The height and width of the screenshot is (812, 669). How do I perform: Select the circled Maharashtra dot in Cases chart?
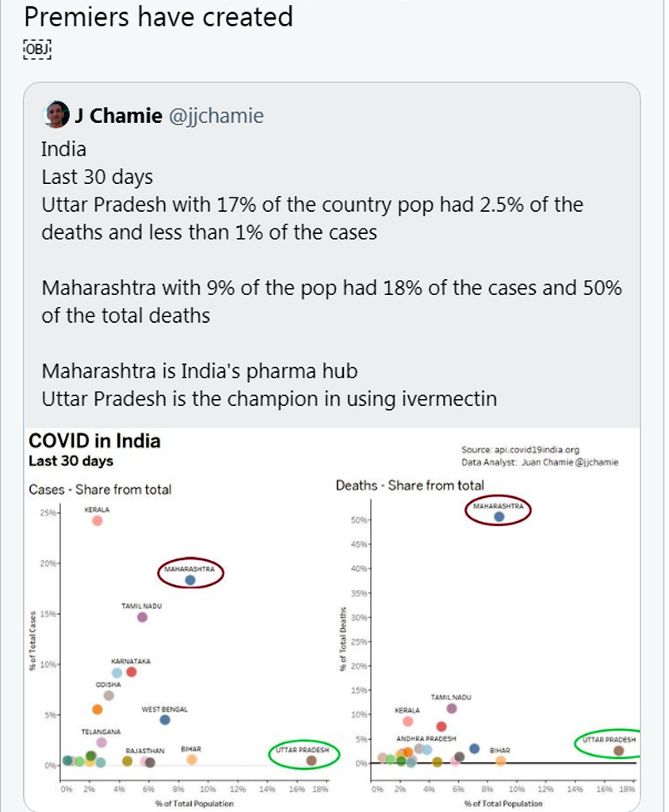190,580
